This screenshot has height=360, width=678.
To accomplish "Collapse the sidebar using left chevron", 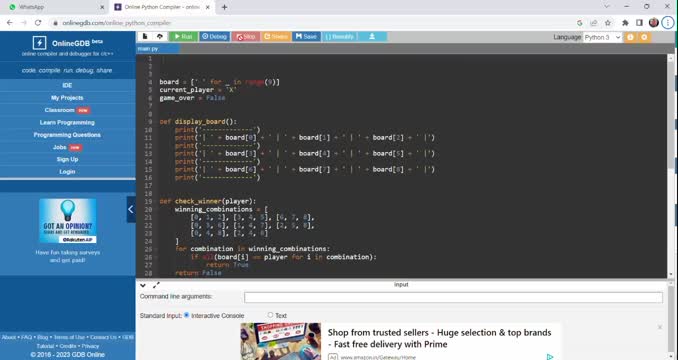I will (x=131, y=209).
